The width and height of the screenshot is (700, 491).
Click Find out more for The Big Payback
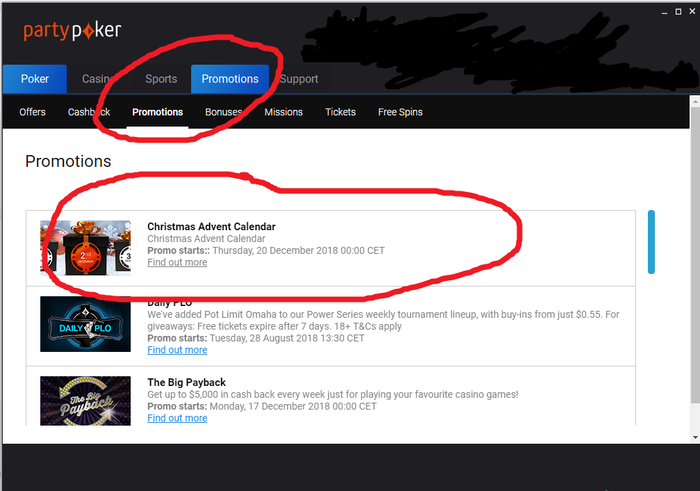[x=177, y=418]
